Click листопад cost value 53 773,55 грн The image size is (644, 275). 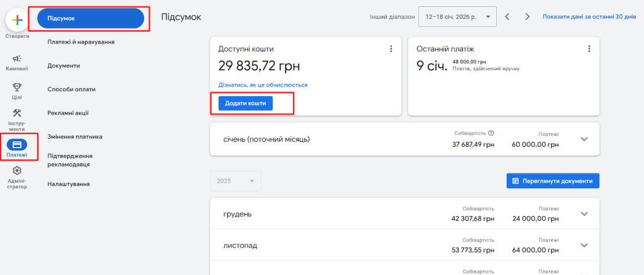point(473,251)
